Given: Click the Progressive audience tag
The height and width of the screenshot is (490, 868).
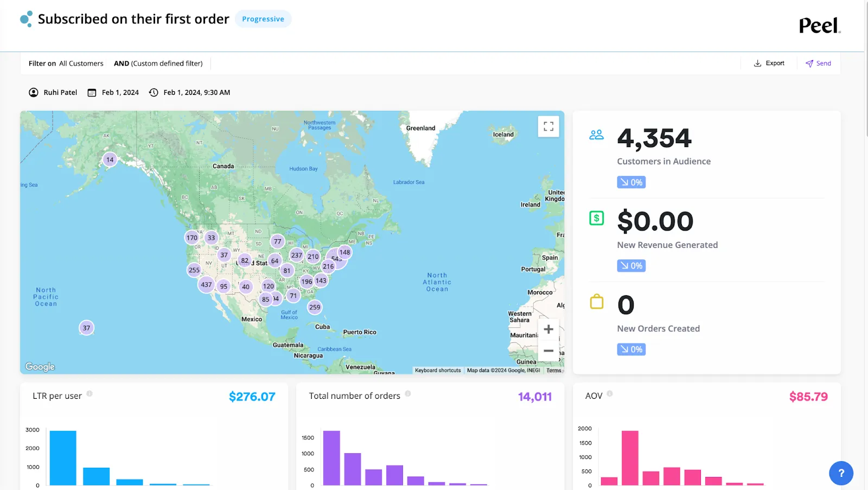Looking at the screenshot, I should point(263,19).
